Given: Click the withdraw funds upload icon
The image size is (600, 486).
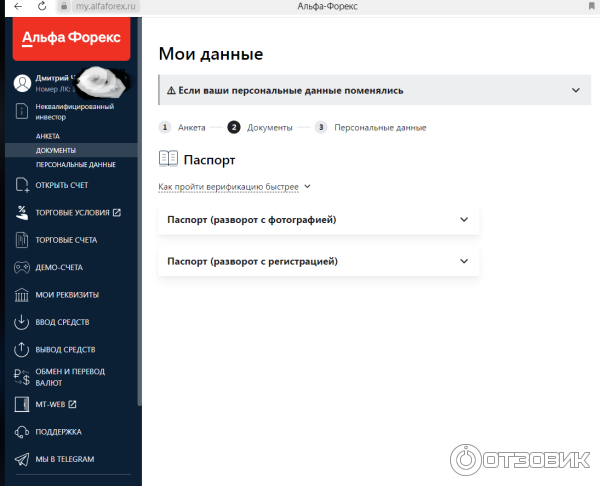Looking at the screenshot, I should click(22, 349).
